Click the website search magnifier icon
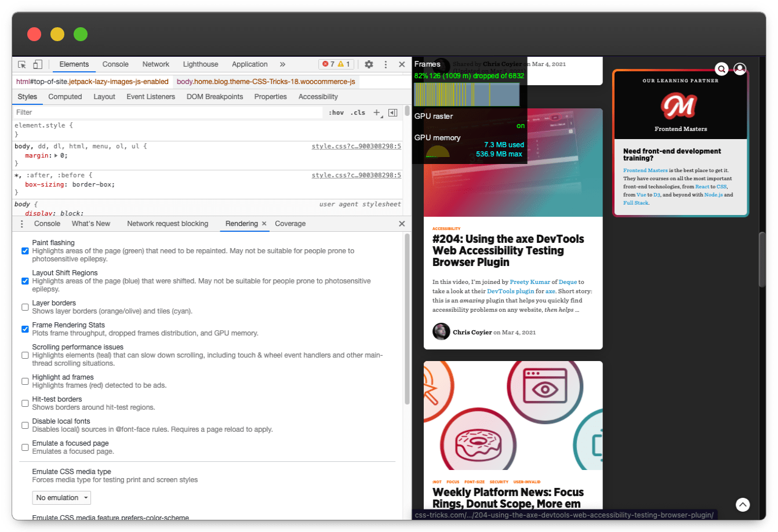The width and height of the screenshot is (778, 532). coord(721,69)
